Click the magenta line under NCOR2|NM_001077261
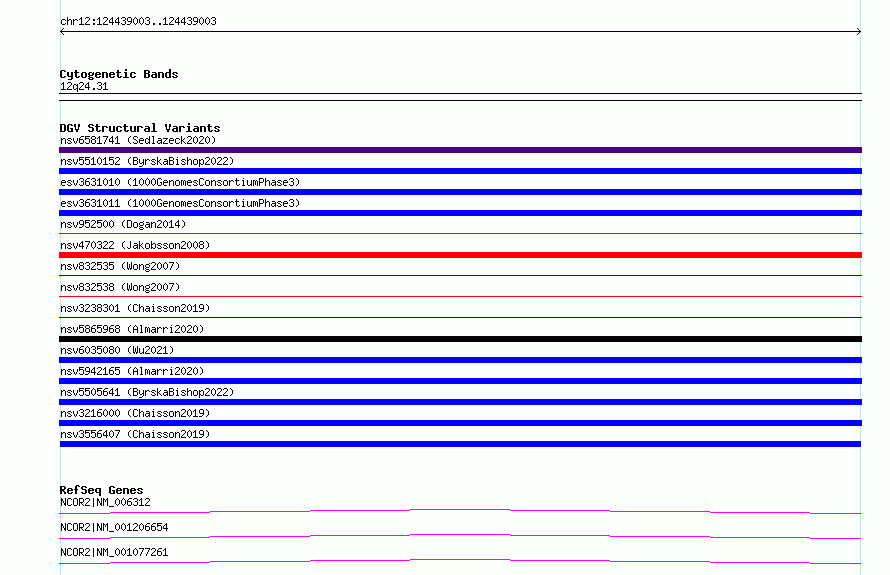 coord(460,561)
